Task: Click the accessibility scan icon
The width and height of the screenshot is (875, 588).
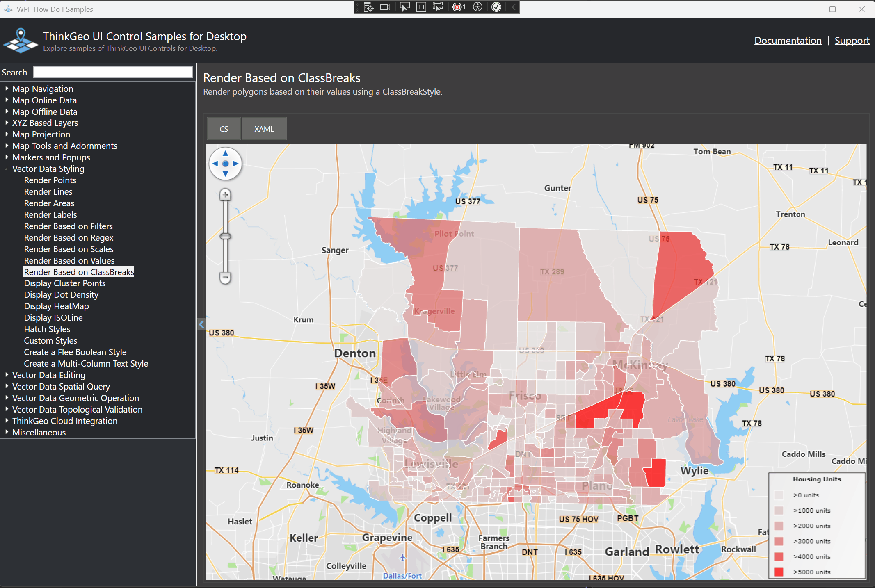Action: 477,7
